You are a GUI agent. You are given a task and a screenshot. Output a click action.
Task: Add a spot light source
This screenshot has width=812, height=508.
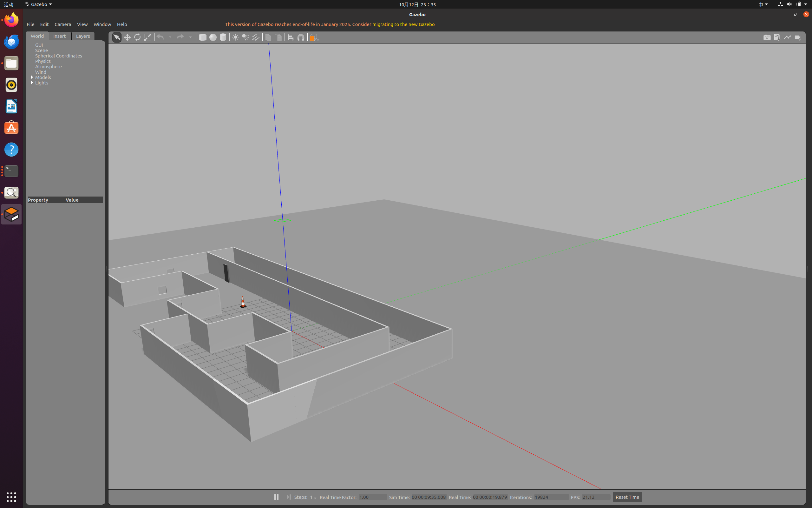pyautogui.click(x=246, y=37)
